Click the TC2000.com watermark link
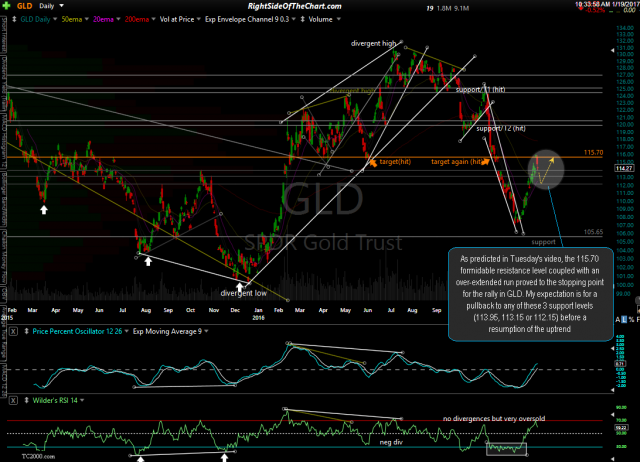The height and width of the screenshot is (462, 640). (38, 456)
